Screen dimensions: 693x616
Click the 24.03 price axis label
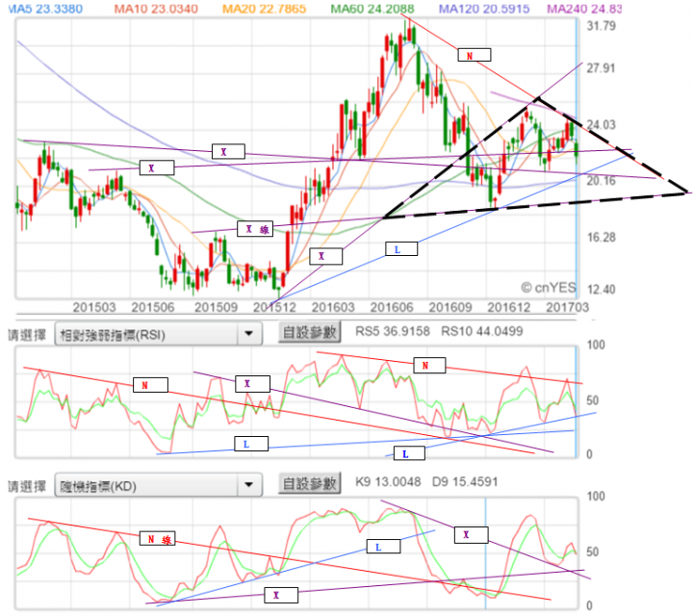(601, 125)
